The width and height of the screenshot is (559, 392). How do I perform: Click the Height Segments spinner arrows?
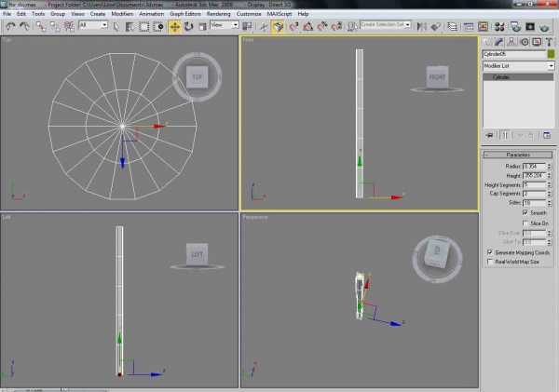point(549,184)
